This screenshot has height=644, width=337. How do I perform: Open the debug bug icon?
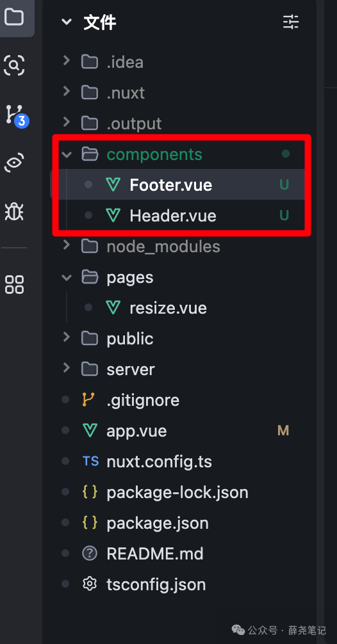(14, 212)
